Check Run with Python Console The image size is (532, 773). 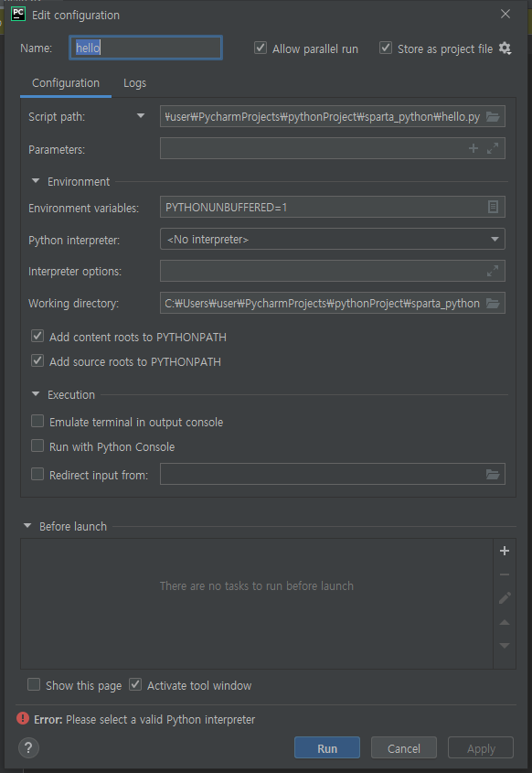point(37,446)
